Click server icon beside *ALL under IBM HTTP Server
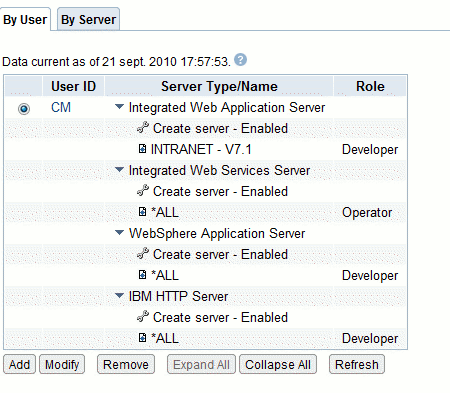 pyautogui.click(x=142, y=338)
